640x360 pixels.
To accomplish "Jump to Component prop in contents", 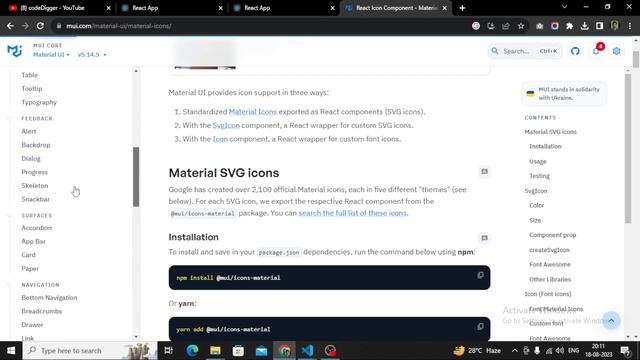I will point(553,235).
